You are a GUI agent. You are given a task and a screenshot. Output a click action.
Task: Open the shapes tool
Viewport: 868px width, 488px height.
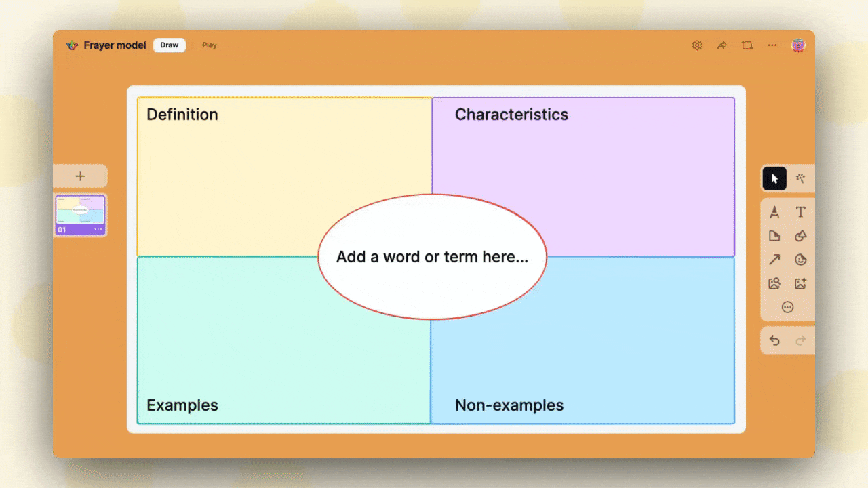[774, 236]
